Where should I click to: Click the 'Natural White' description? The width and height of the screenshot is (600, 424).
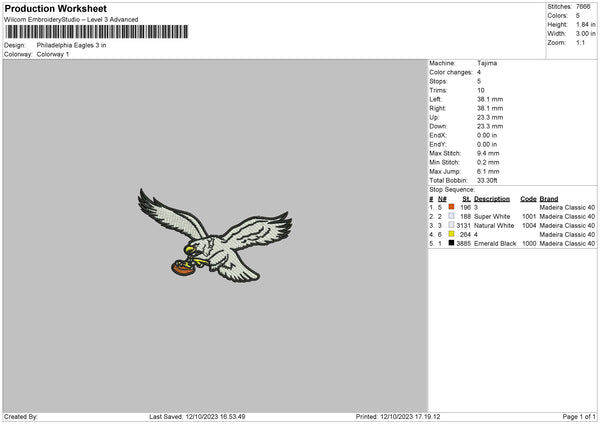click(x=494, y=225)
